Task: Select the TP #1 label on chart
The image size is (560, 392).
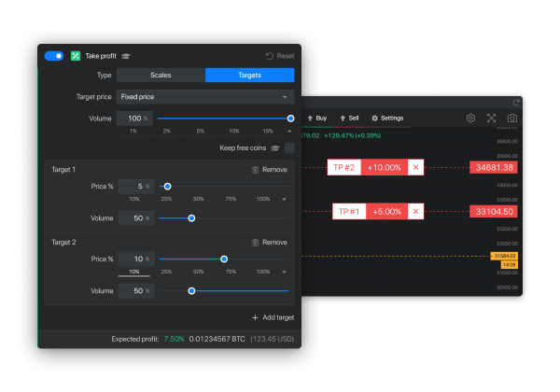Action: tap(349, 212)
